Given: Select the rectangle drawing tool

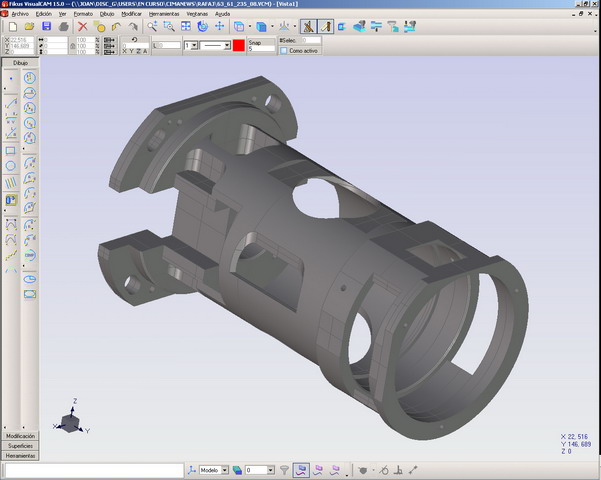Looking at the screenshot, I should 10,151.
